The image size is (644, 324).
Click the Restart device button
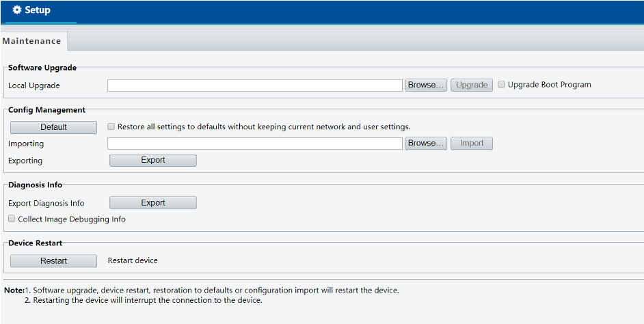53,260
